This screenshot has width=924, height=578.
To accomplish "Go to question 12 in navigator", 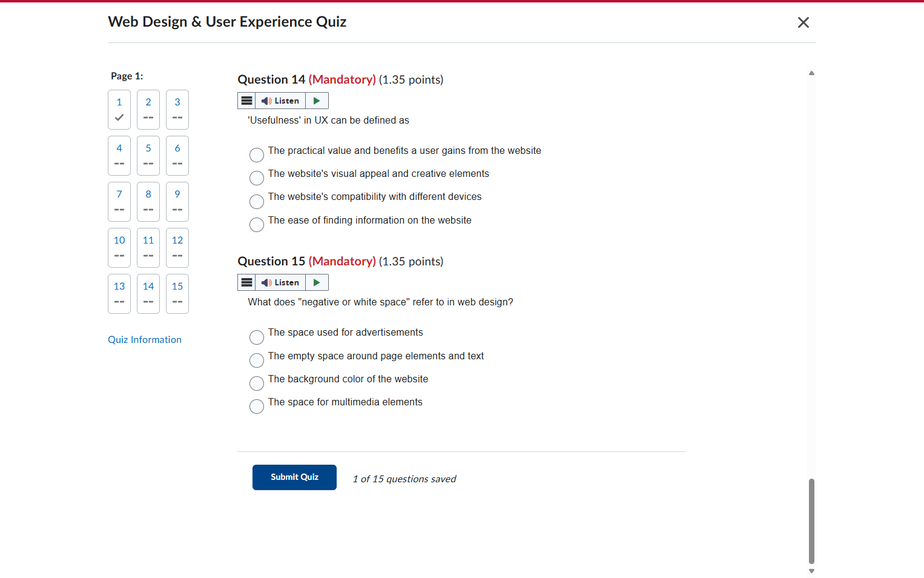I will [177, 248].
